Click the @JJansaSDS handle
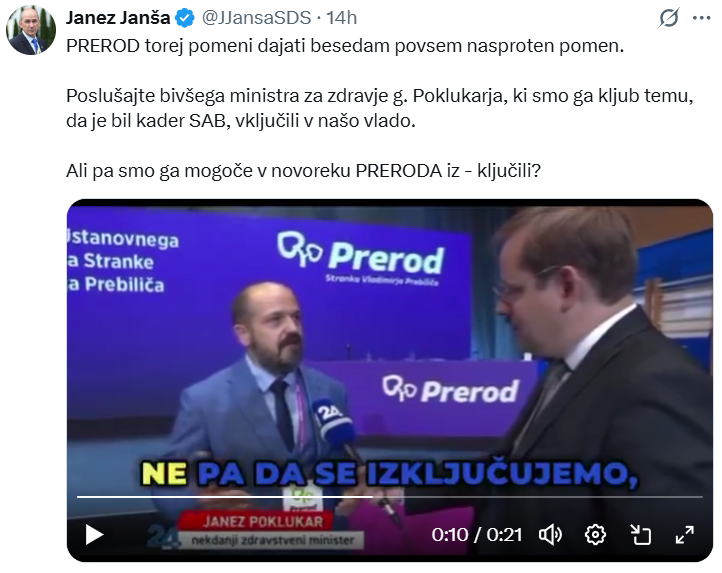This screenshot has height=573, width=722. tap(256, 18)
